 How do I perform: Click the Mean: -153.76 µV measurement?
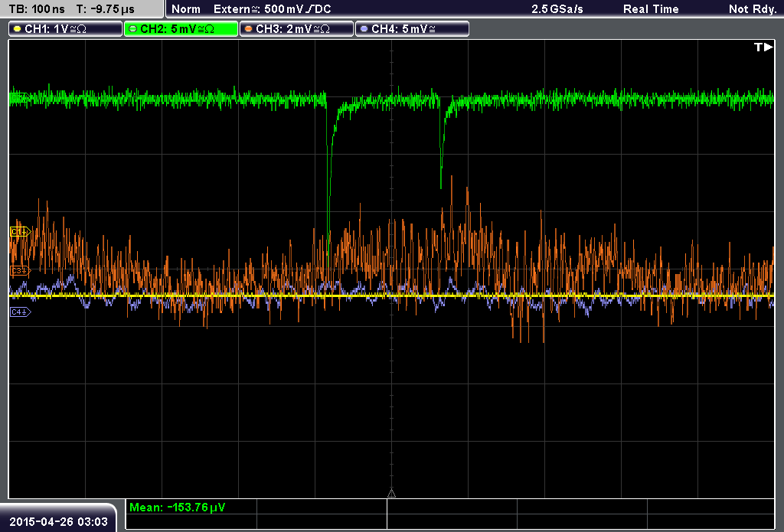point(178,508)
